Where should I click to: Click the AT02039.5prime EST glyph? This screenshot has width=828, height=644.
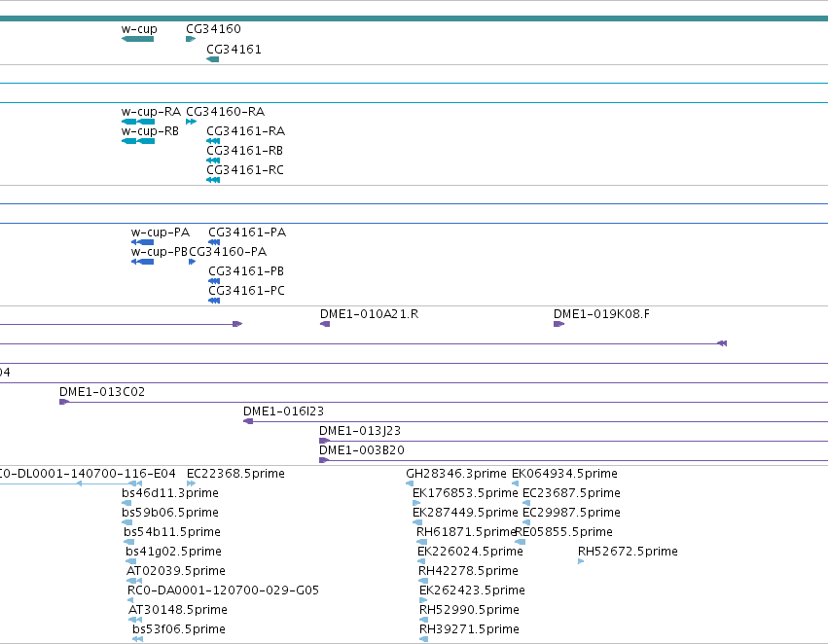(x=134, y=581)
